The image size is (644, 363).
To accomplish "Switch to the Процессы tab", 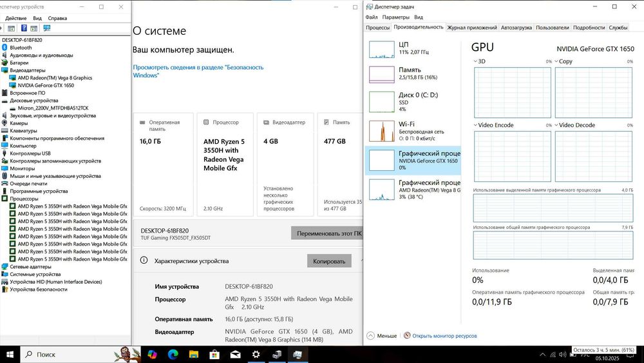I will (x=377, y=28).
